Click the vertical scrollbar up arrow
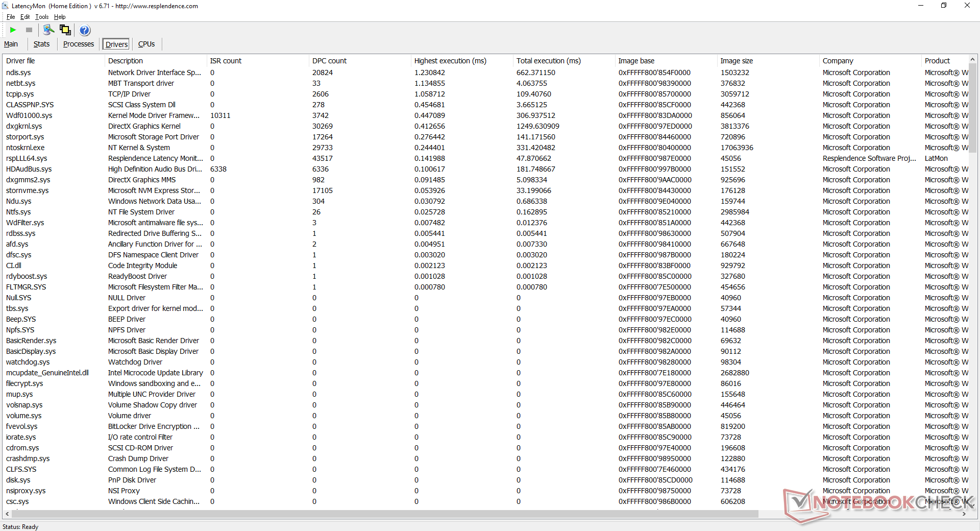This screenshot has height=531, width=980. click(972, 60)
